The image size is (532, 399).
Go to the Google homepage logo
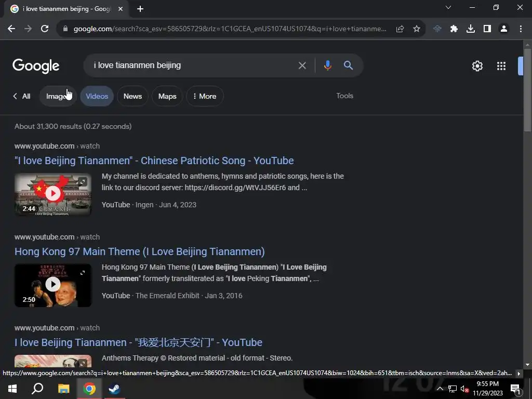pyautogui.click(x=36, y=66)
